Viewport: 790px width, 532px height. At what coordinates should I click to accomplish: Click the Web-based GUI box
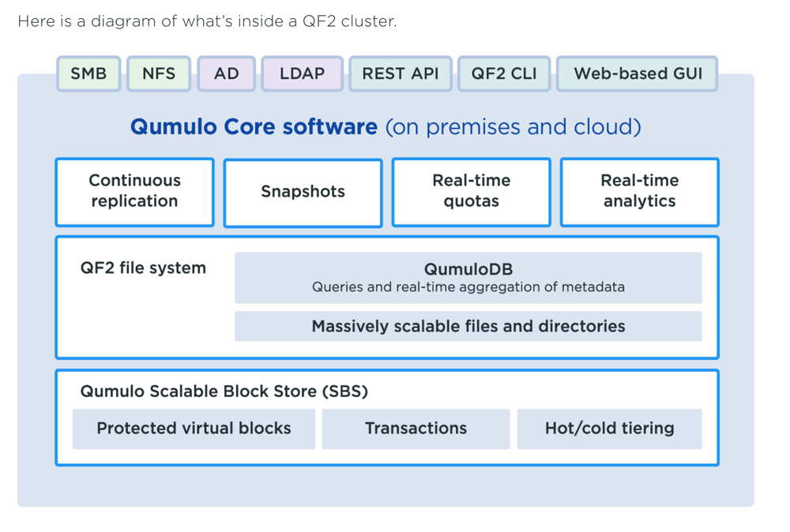638,73
